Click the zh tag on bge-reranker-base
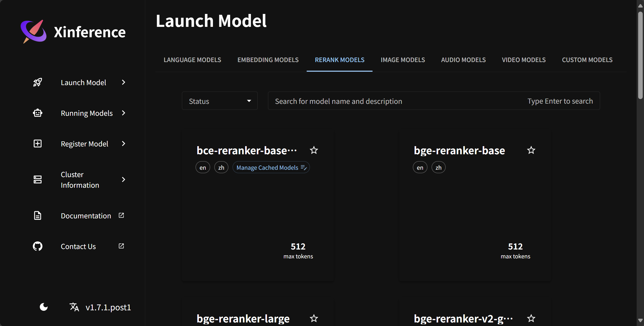Image resolution: width=644 pixels, height=326 pixels. pos(438,167)
